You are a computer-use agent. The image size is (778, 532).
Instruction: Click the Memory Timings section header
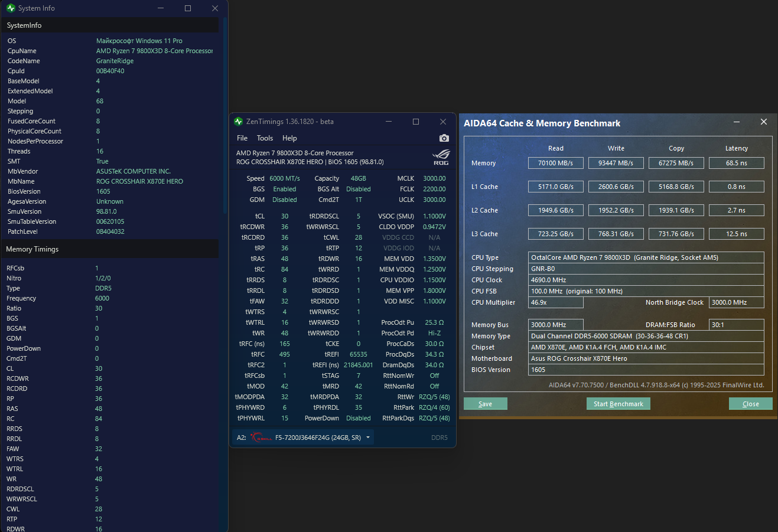coord(110,249)
